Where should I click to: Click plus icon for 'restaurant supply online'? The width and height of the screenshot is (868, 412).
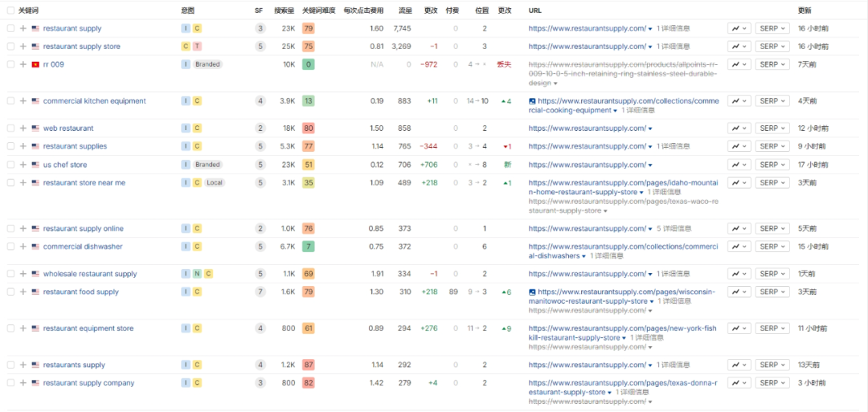coord(23,229)
